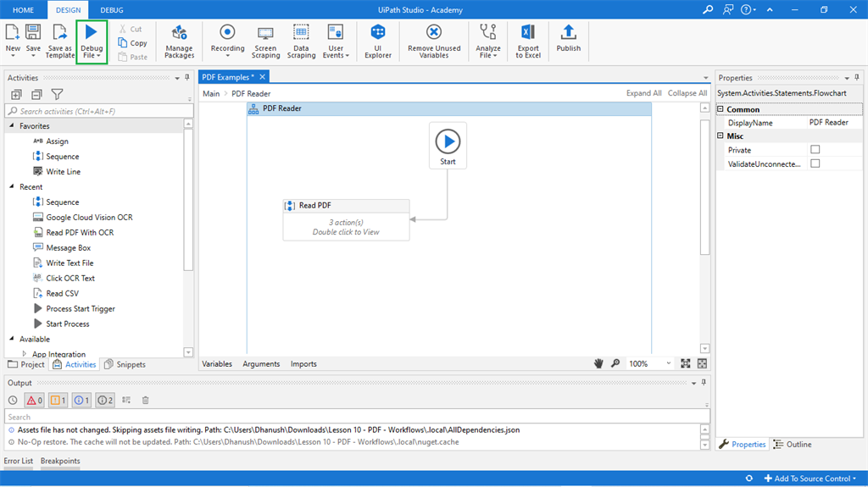Click User Events icon
This screenshot has height=487, width=868.
click(x=336, y=32)
